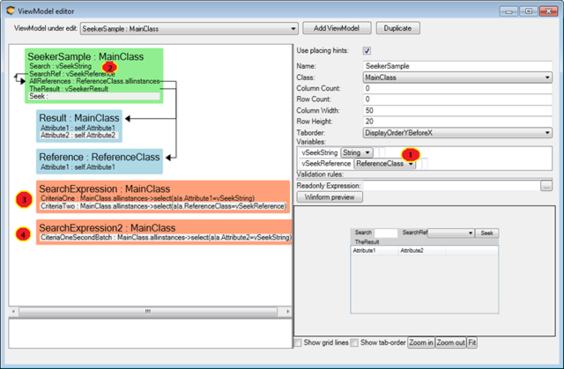Screen dimensions: 564x369
Task: Select the Result : MainClass node
Action: point(79,126)
